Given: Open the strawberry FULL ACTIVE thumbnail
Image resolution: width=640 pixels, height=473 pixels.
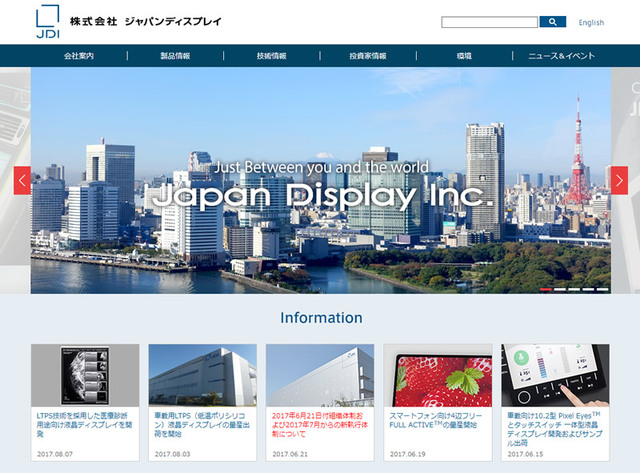Looking at the screenshot, I should click(x=438, y=375).
